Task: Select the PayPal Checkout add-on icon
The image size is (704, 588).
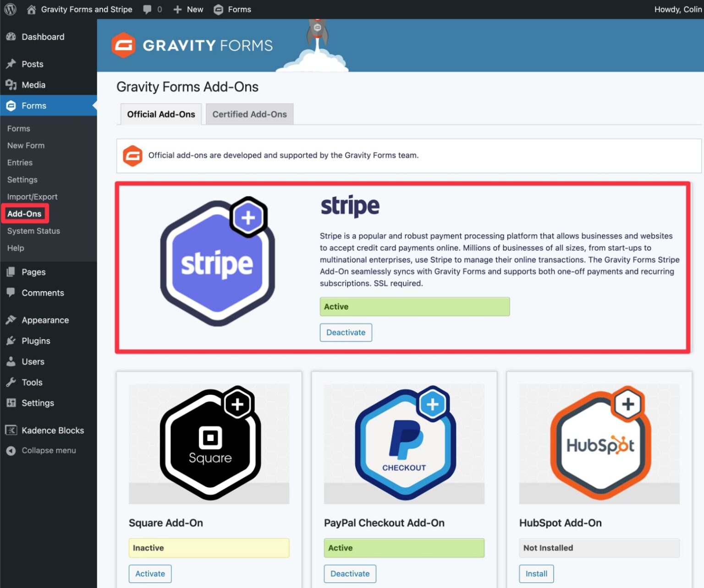Action: 404,442
